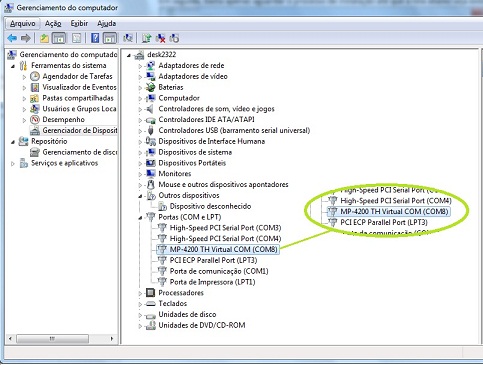
Task: Expand the Adaptadores de rede node
Action: (140, 66)
